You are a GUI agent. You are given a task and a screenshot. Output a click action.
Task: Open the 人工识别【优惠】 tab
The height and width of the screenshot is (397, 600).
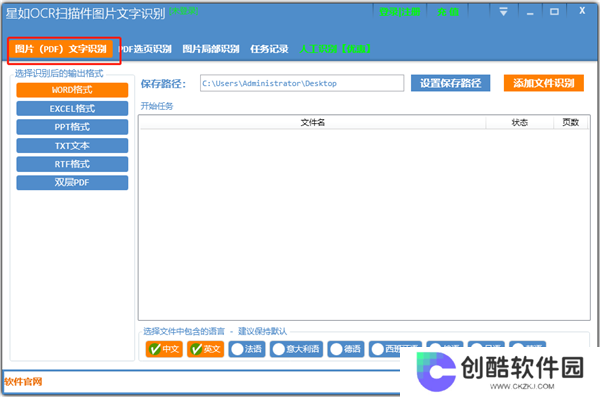click(x=335, y=49)
